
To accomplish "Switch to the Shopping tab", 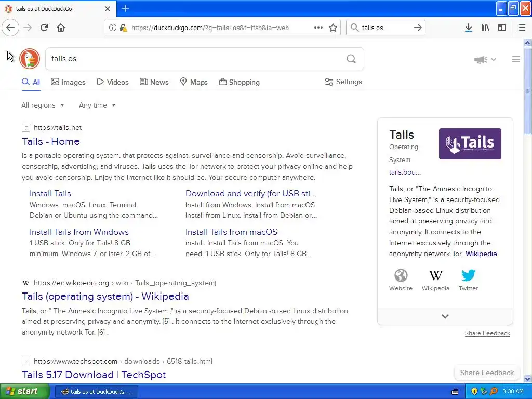I will [x=239, y=82].
